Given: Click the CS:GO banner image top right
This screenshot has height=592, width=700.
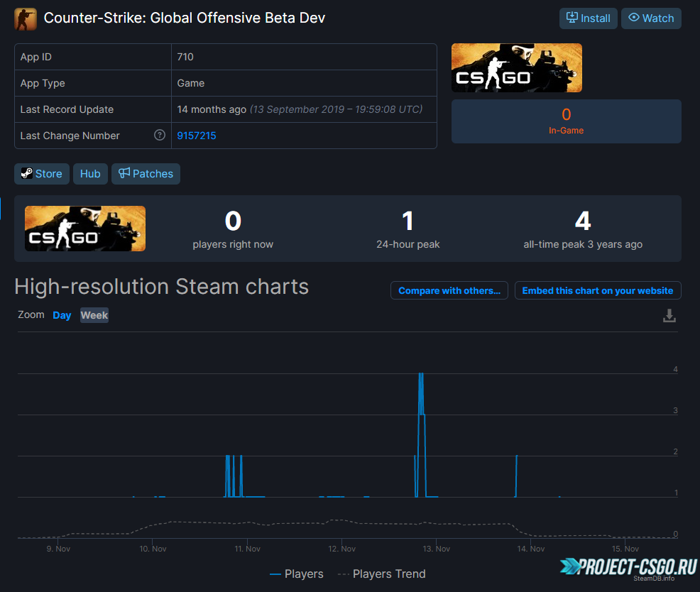Looking at the screenshot, I should tap(516, 68).
